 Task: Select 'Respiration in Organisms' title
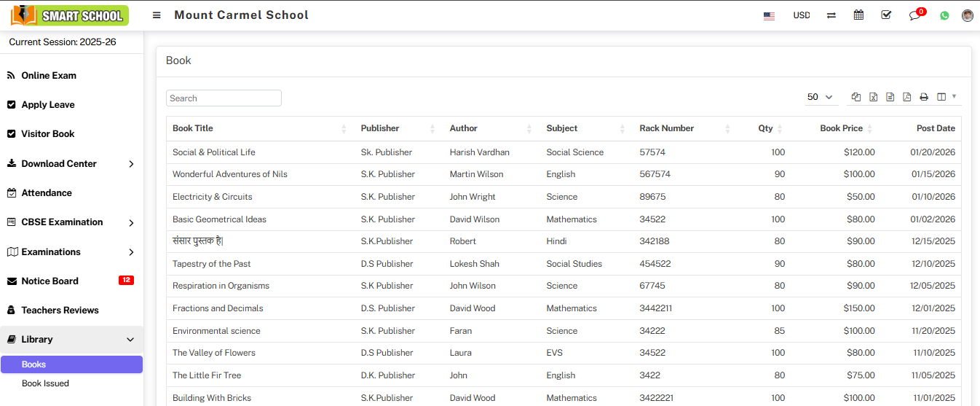pos(221,286)
